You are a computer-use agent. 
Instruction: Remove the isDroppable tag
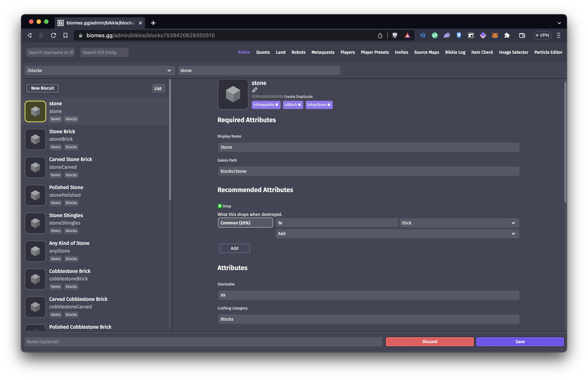click(277, 105)
